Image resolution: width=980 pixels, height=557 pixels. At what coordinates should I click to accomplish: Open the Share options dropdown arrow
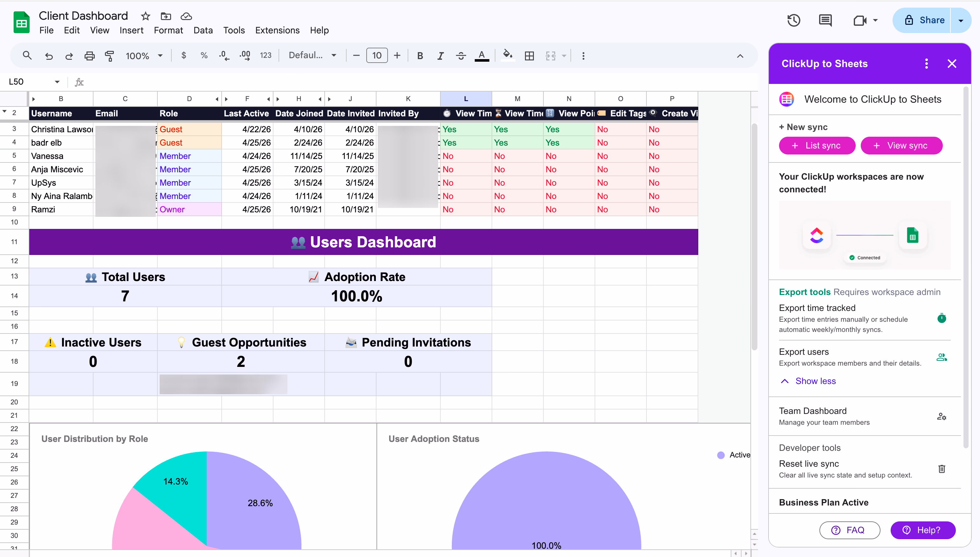coord(961,20)
